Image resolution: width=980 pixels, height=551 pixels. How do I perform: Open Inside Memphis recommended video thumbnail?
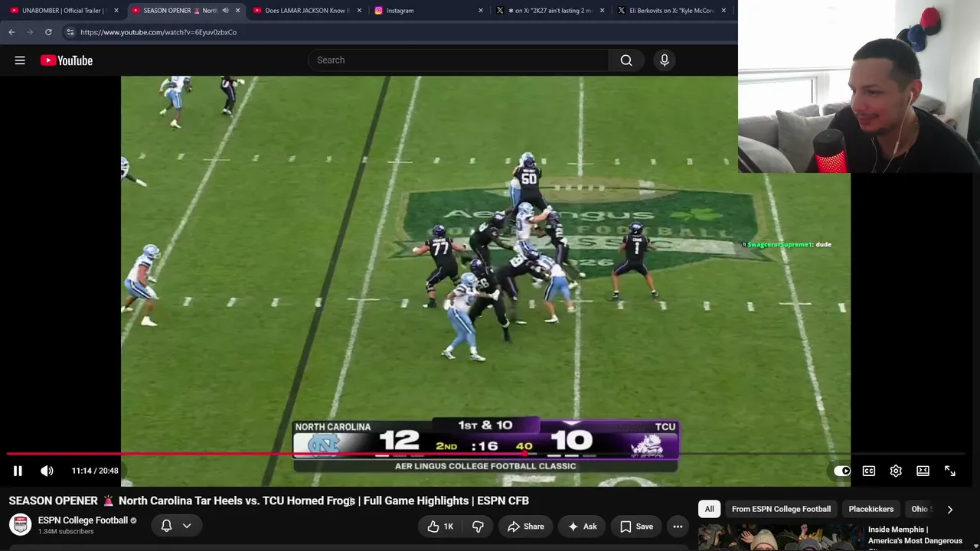point(779,537)
